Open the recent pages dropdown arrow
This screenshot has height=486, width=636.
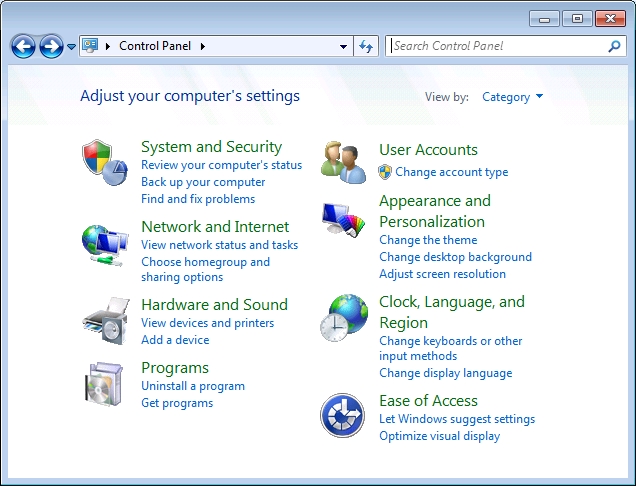(x=71, y=47)
